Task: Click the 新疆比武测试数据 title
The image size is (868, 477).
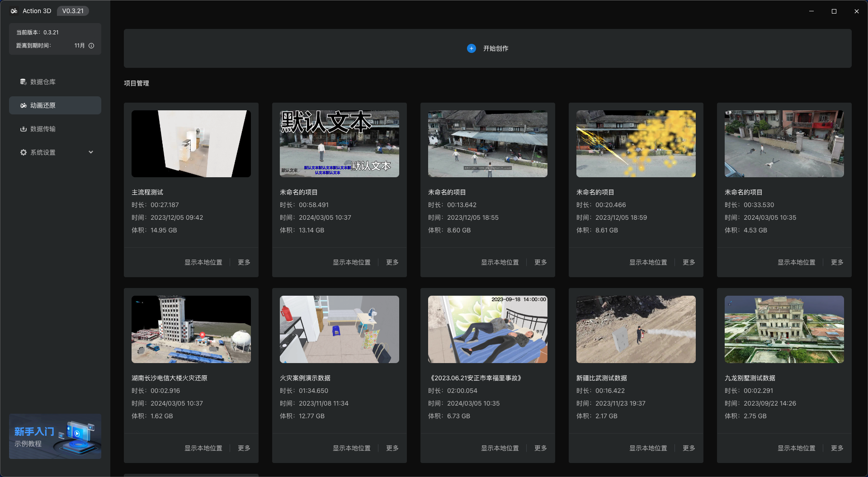Action: pyautogui.click(x=602, y=378)
